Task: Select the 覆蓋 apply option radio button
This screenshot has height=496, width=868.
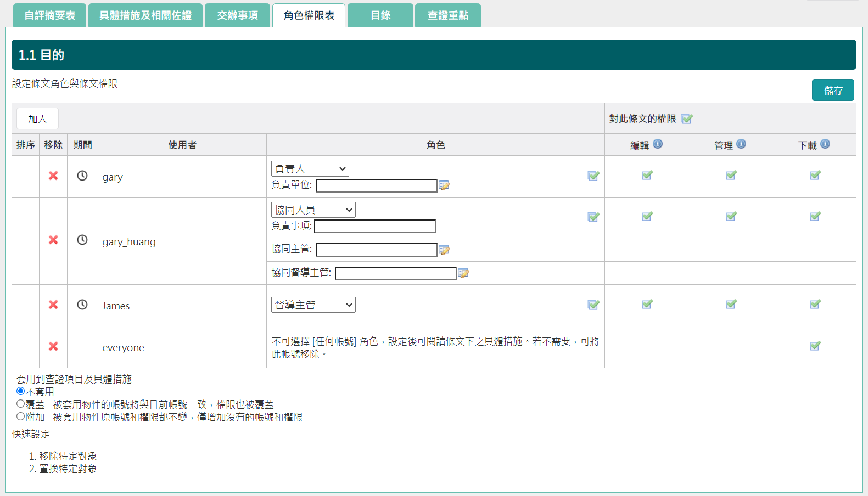Action: (x=21, y=404)
